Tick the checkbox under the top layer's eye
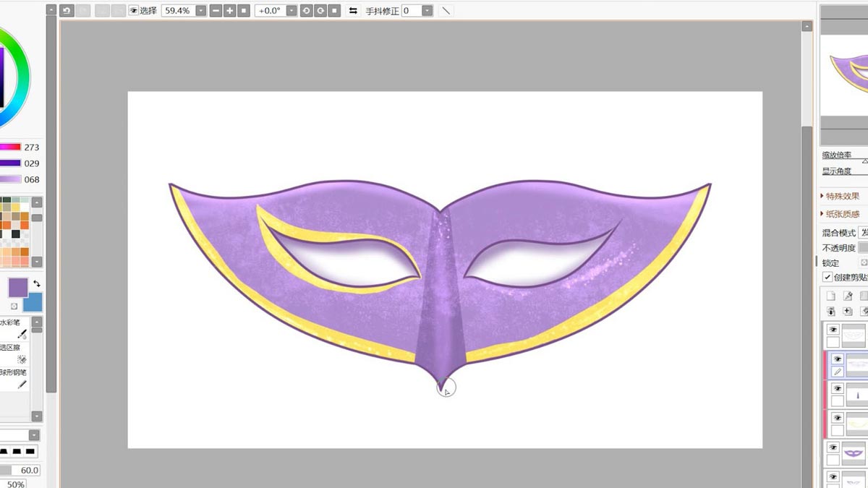 point(833,343)
